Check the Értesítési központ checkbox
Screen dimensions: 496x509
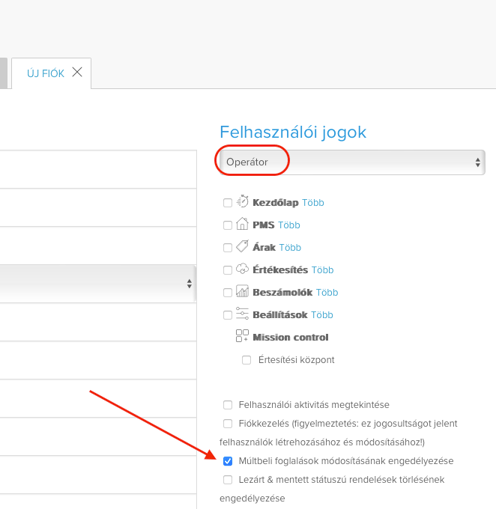point(246,360)
